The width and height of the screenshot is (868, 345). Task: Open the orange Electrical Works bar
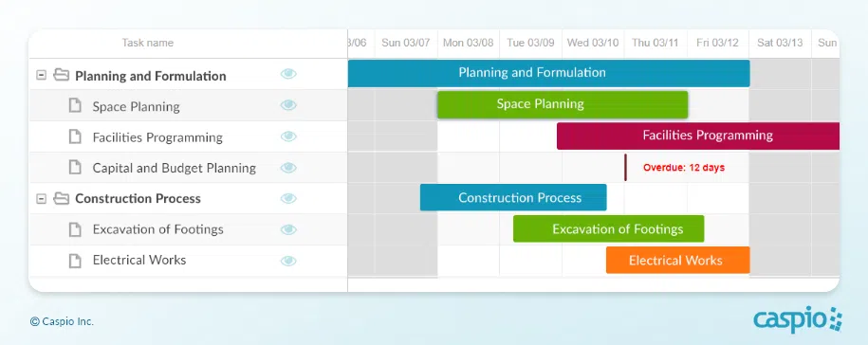click(x=677, y=260)
